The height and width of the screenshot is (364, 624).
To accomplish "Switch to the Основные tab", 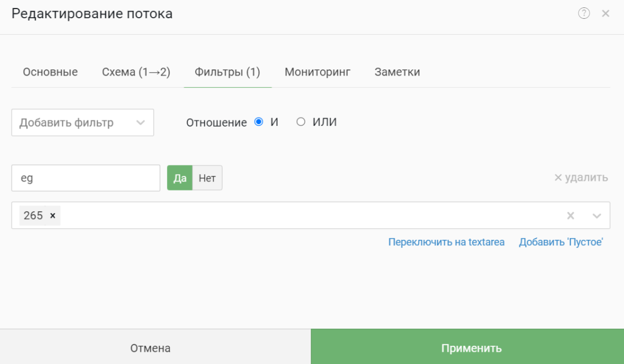I will 50,72.
